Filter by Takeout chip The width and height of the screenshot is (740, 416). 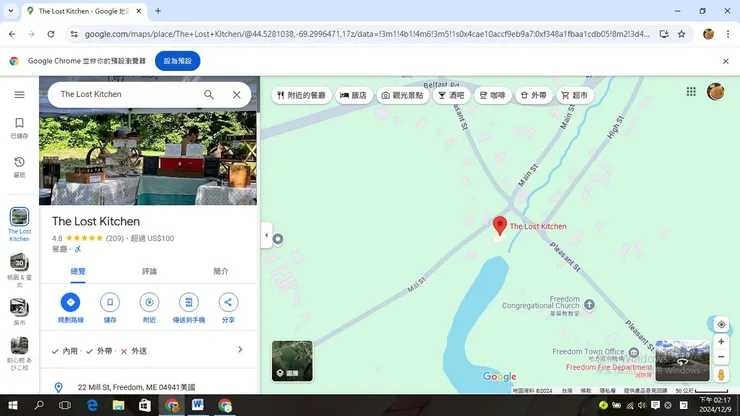(x=534, y=95)
